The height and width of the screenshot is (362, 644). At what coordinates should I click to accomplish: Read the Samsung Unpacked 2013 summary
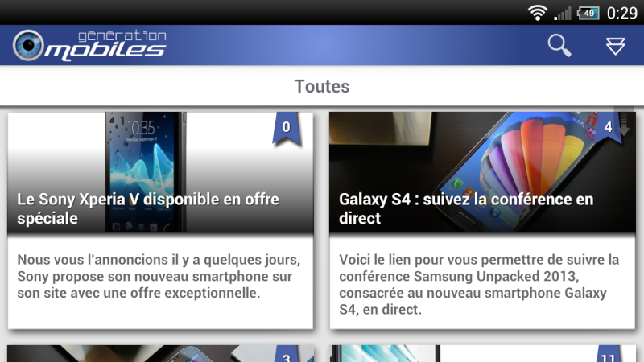click(x=479, y=285)
